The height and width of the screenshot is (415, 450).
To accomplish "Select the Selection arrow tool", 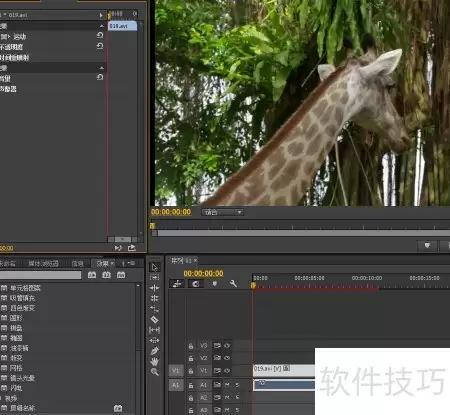I will 155,267.
